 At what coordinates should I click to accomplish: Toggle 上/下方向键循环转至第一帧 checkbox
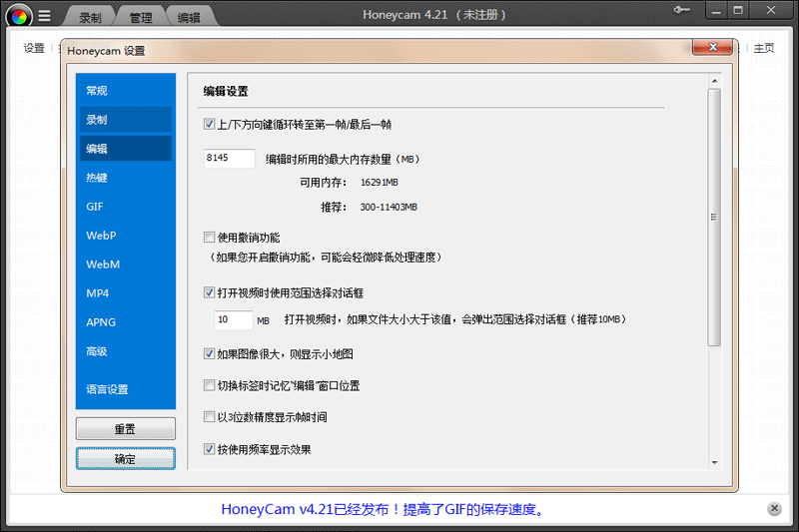click(209, 125)
